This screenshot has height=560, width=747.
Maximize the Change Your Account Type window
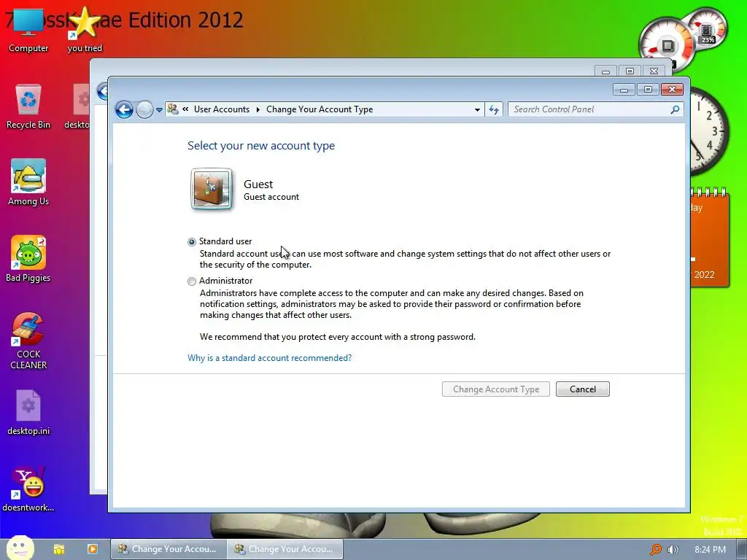pyautogui.click(x=648, y=90)
